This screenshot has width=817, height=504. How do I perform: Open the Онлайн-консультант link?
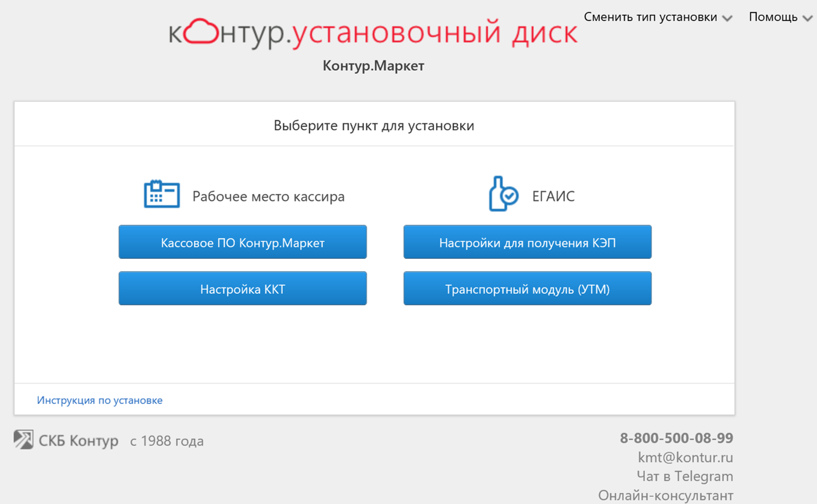pos(666,495)
